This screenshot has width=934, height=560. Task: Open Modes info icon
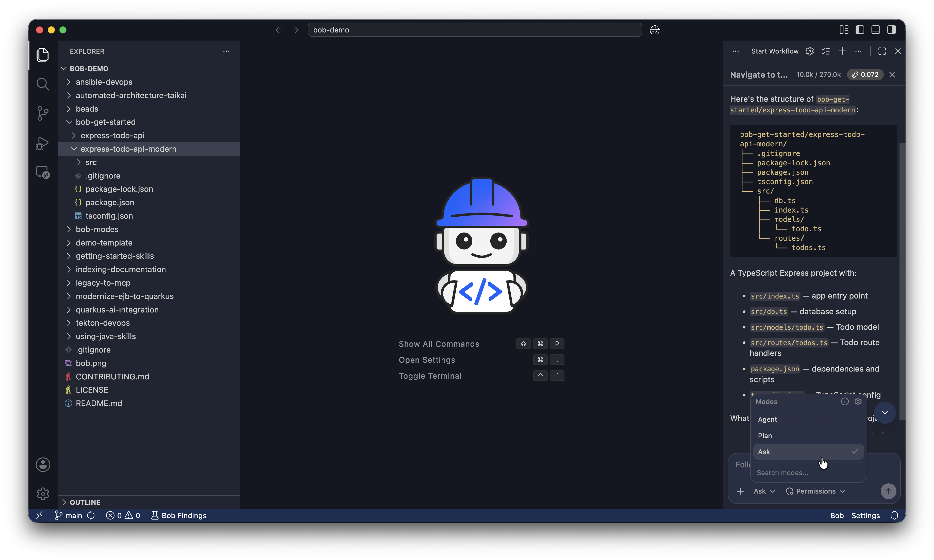(x=844, y=401)
